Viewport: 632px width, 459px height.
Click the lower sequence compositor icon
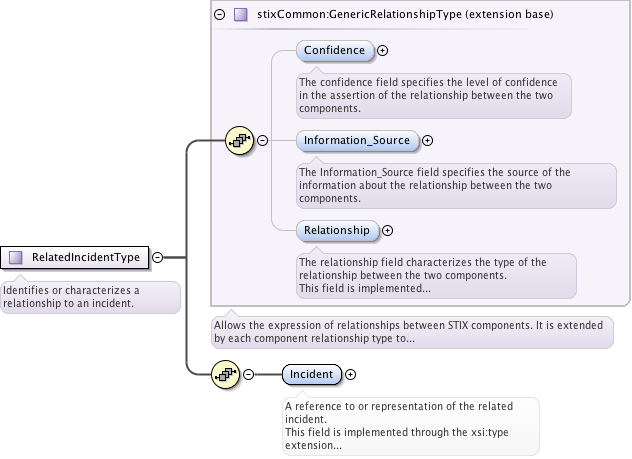pyautogui.click(x=226, y=374)
